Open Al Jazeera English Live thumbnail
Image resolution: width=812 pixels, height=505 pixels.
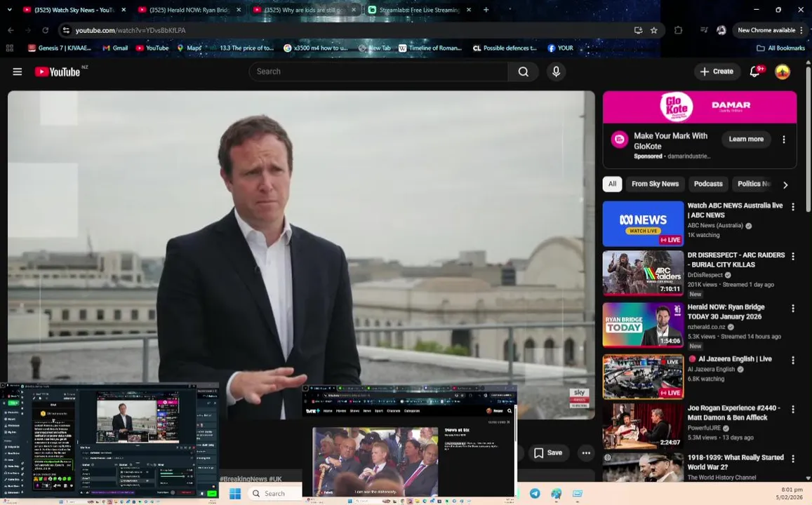pos(643,377)
